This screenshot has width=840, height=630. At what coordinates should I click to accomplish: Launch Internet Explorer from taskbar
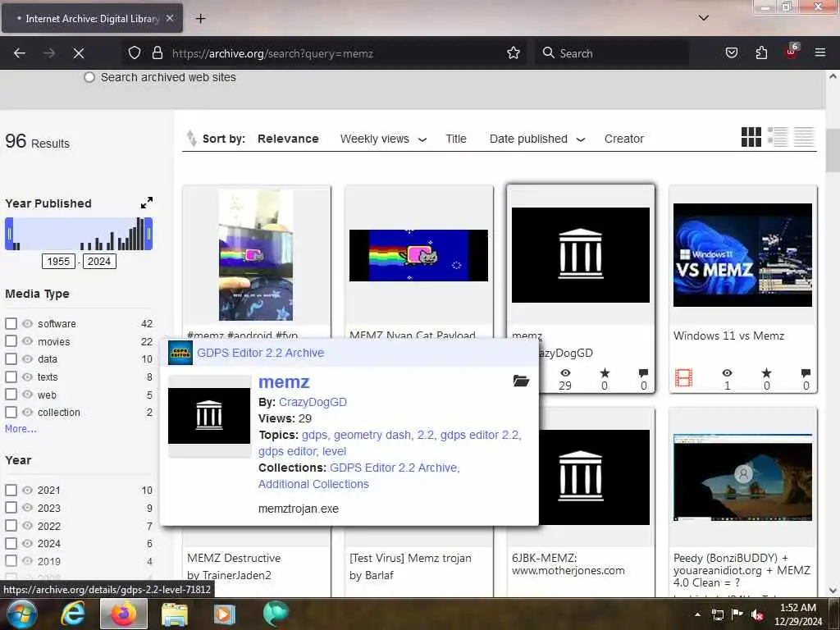[x=72, y=614]
